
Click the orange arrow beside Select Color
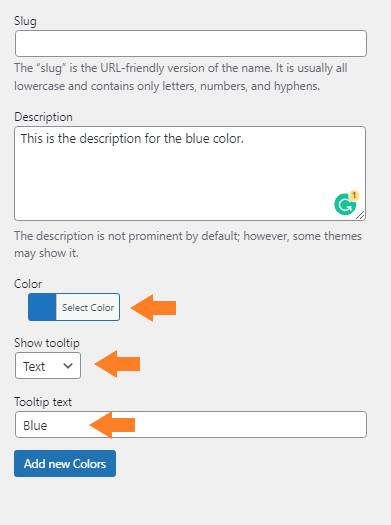[153, 308]
